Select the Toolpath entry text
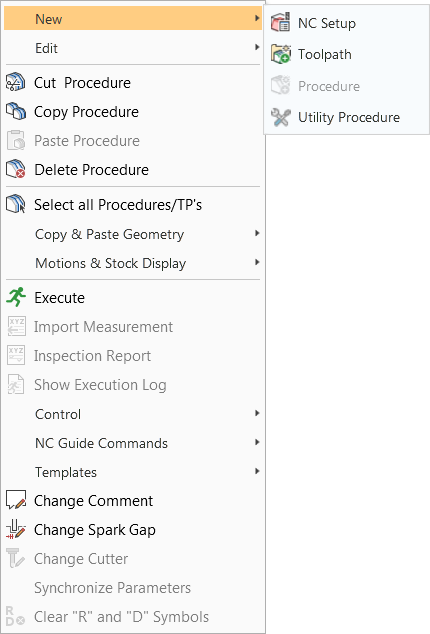Image resolution: width=430 pixels, height=634 pixels. [324, 54]
